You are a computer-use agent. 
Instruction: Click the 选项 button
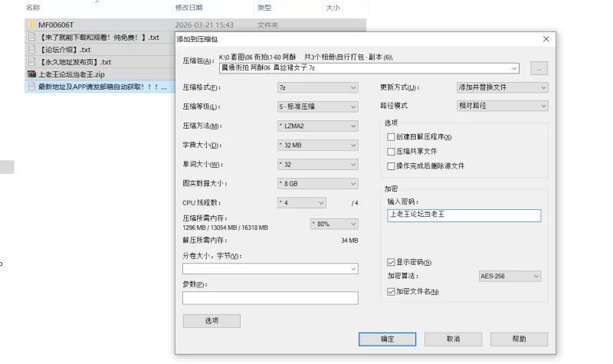point(211,321)
